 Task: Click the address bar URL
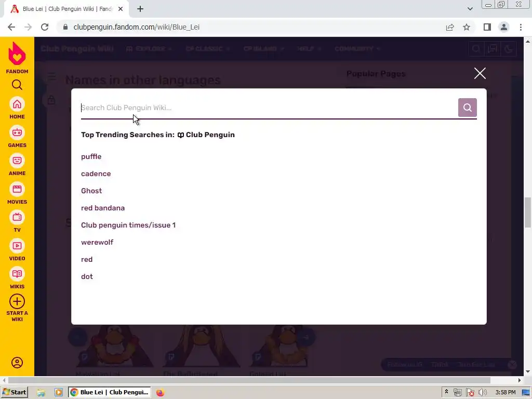[x=137, y=27]
